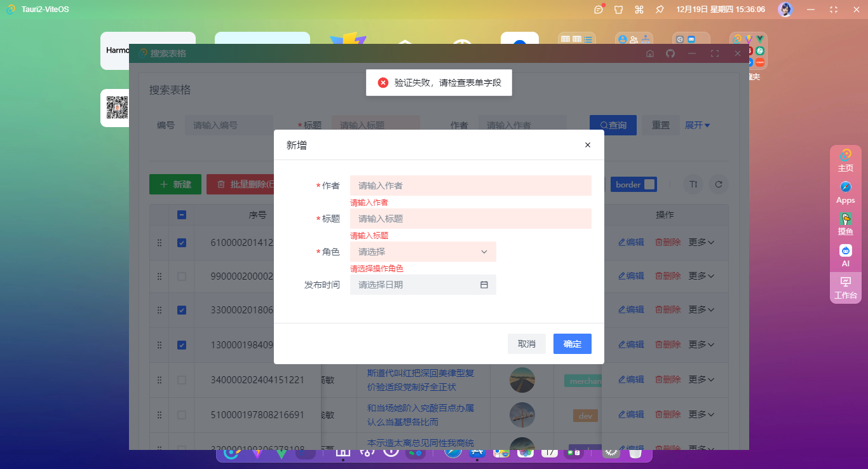This screenshot has width=868, height=469.
Task: Open the 发布时间 date picker field
Action: [x=423, y=285]
